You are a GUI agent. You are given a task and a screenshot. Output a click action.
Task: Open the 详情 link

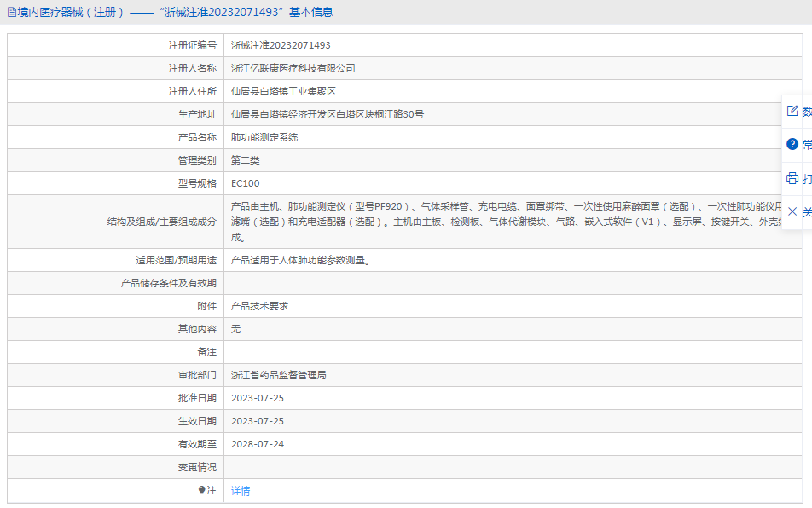coord(241,490)
